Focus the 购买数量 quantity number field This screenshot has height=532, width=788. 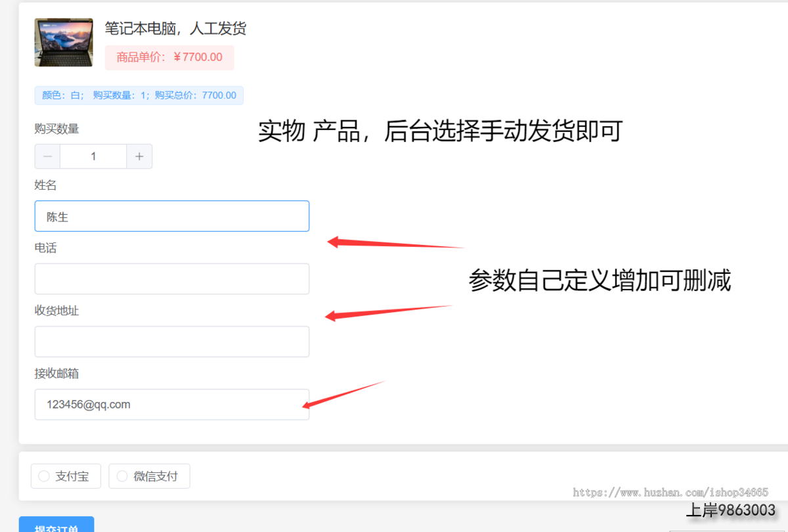(x=93, y=156)
